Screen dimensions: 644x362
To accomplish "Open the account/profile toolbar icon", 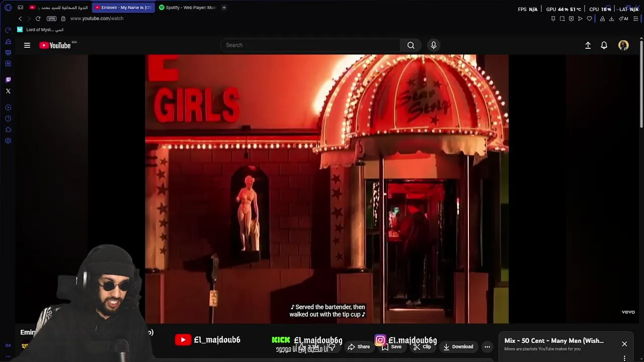I will (x=602, y=19).
